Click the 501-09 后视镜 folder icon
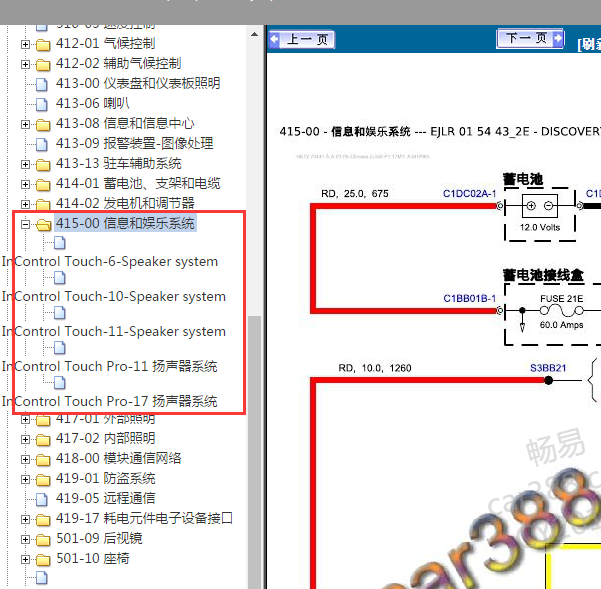This screenshot has height=589, width=601. point(43,540)
